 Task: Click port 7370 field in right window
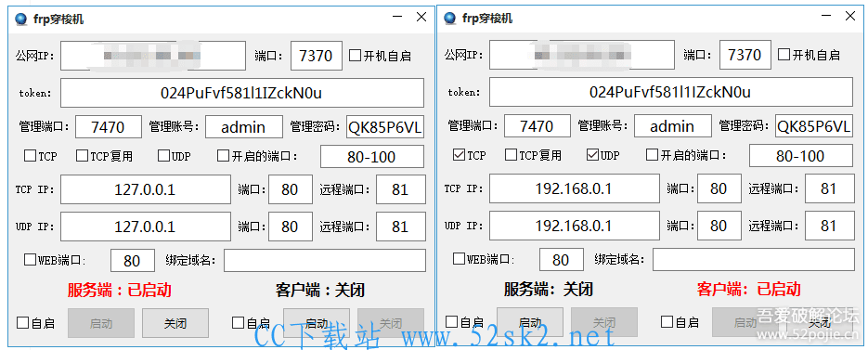click(745, 55)
